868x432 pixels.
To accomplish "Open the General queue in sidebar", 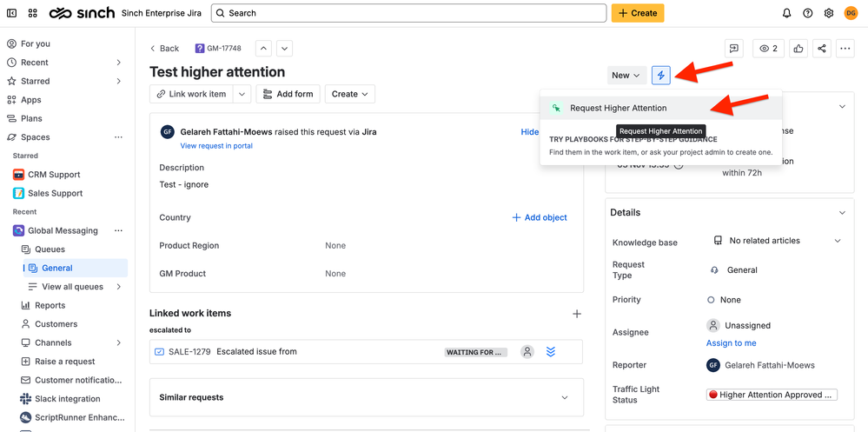I will pyautogui.click(x=57, y=268).
